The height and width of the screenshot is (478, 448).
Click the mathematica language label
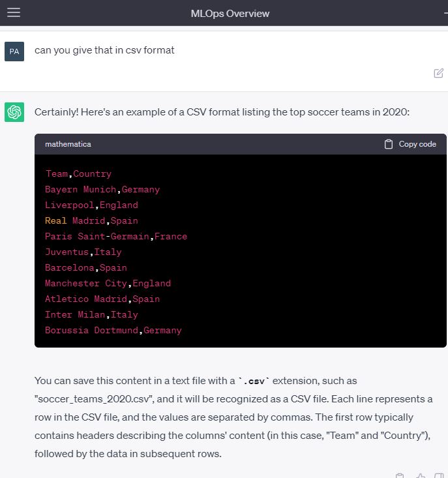coord(68,144)
